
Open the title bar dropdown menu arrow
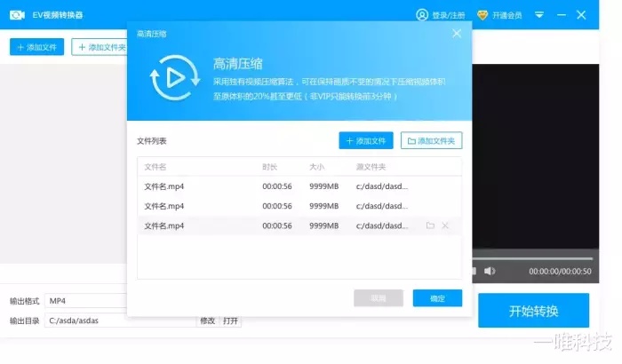pyautogui.click(x=539, y=15)
